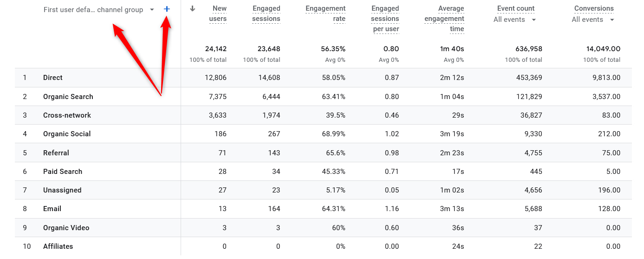Click the Engagement rate column header

pyautogui.click(x=325, y=13)
